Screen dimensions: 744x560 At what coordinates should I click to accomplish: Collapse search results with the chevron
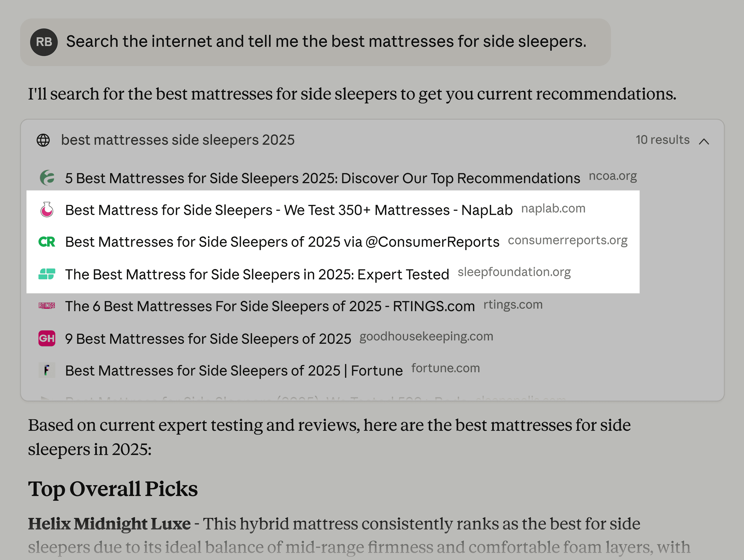tap(704, 141)
